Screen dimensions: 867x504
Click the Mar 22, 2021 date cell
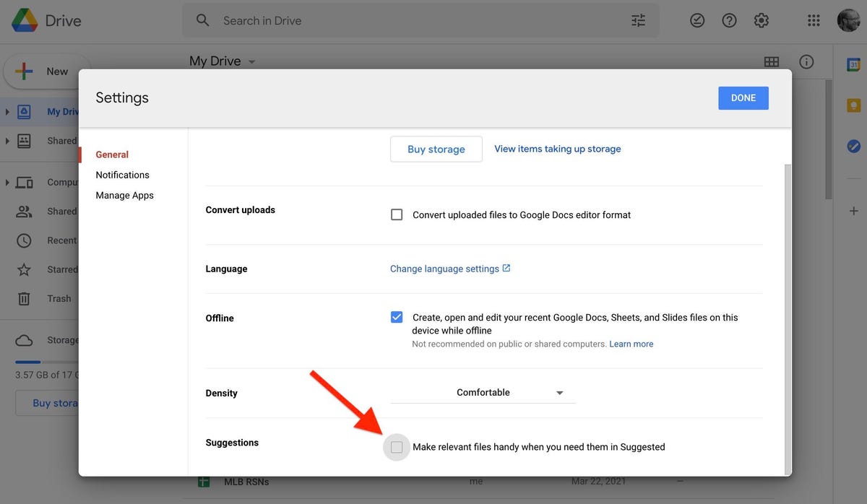click(x=599, y=481)
